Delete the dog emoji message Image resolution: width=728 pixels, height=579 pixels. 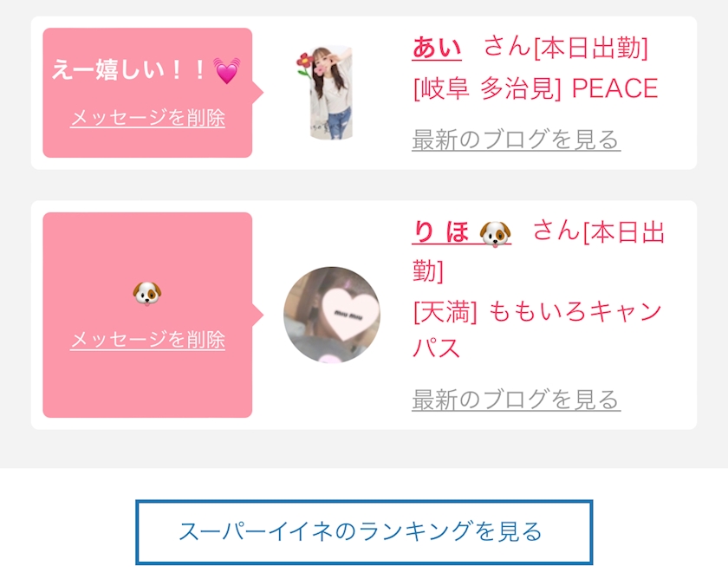tap(147, 340)
